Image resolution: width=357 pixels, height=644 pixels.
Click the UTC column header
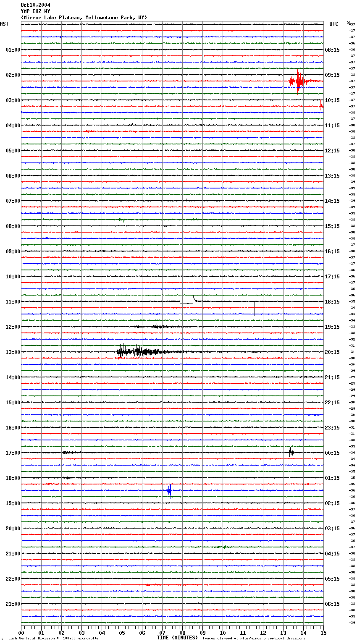(334, 24)
